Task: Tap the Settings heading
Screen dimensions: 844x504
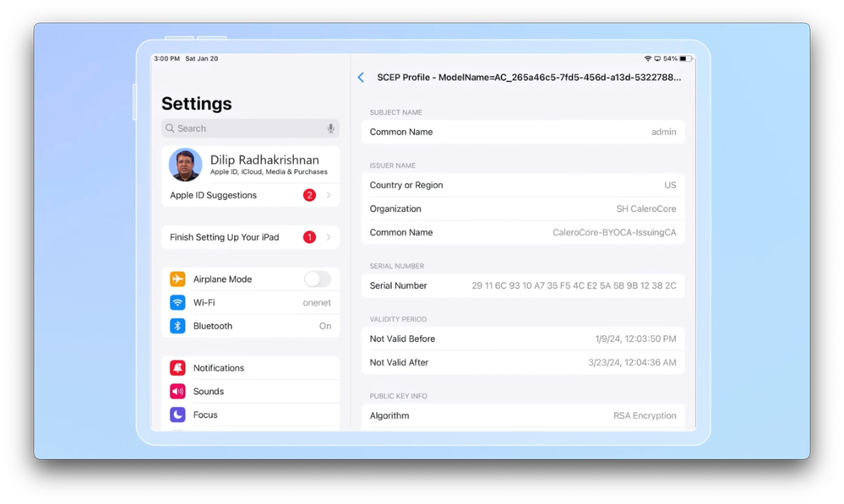Action: [197, 103]
